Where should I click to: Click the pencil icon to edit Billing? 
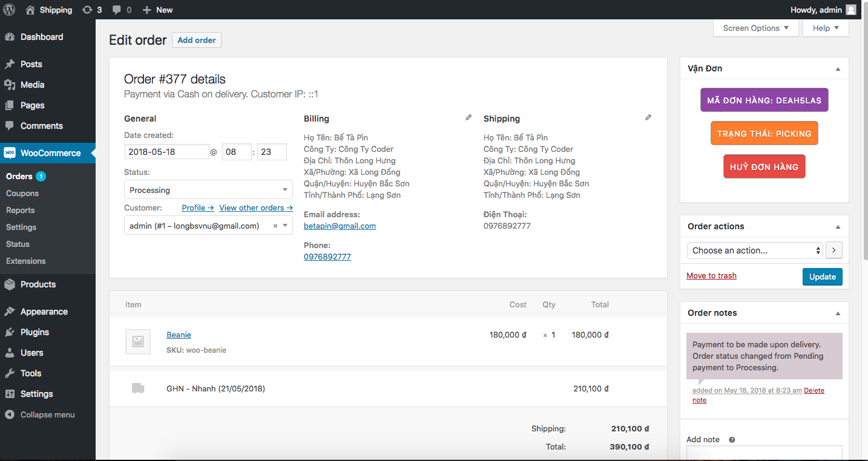pyautogui.click(x=469, y=117)
